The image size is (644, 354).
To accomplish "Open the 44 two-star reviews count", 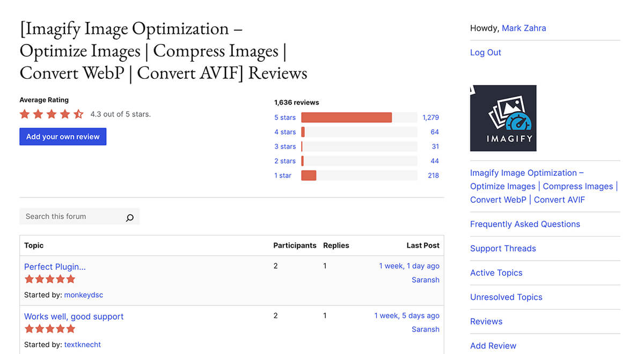I will (x=435, y=161).
